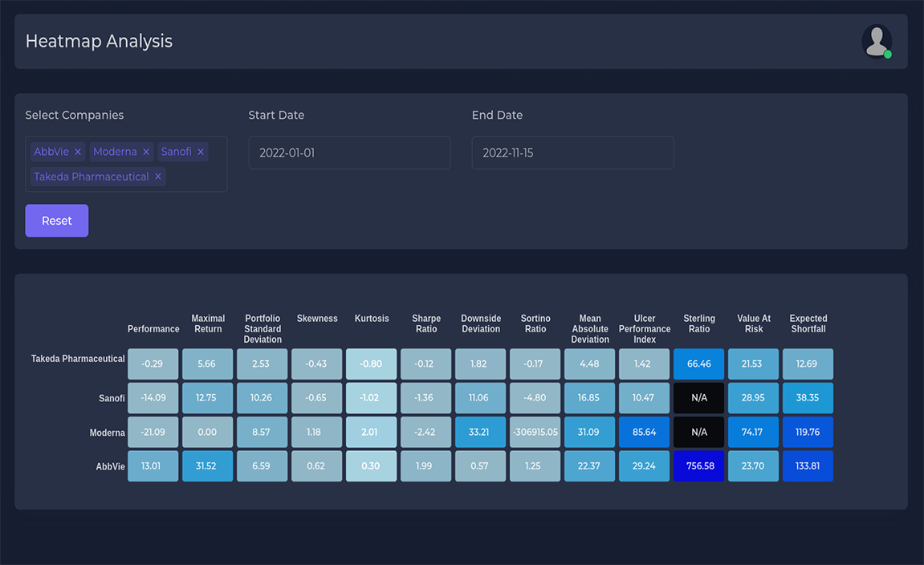Click the Takeda Pharmaceutical row label
924x565 pixels.
coord(78,359)
